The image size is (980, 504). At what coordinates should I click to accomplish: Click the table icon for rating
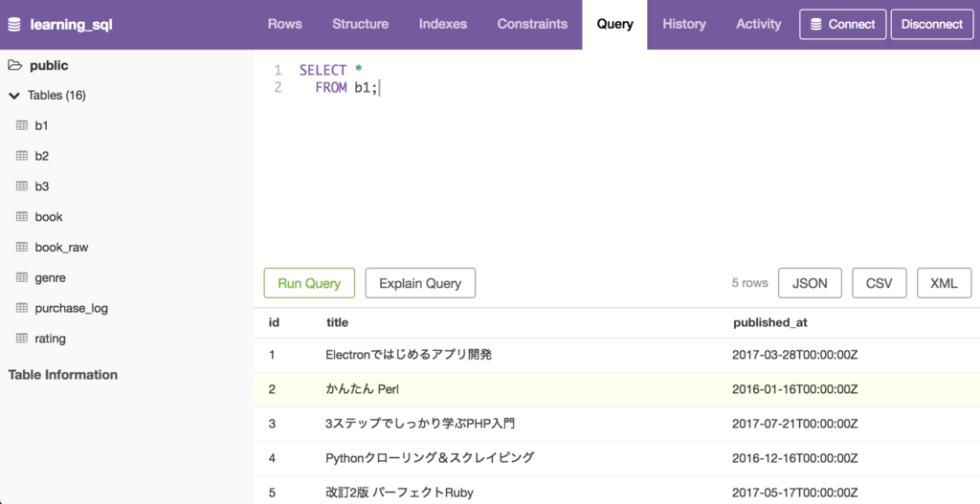pos(22,338)
